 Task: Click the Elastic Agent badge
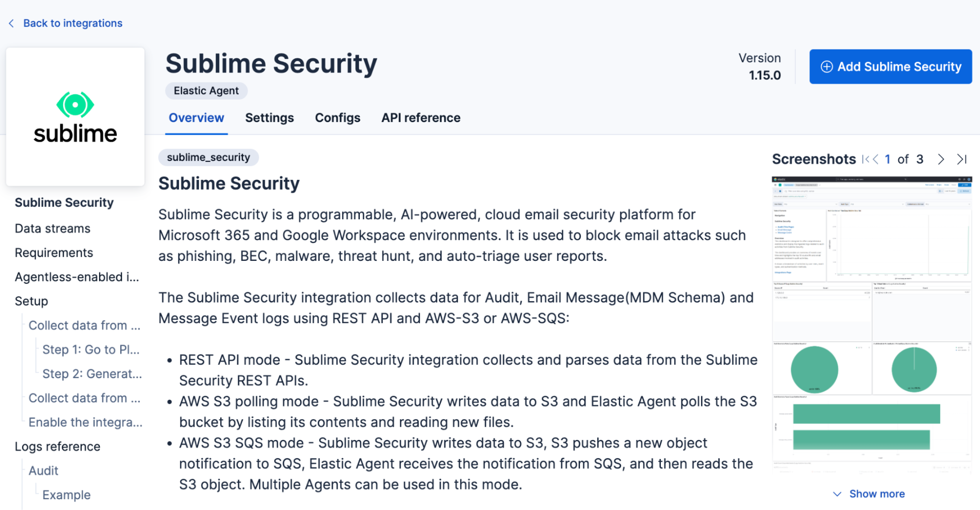(x=206, y=91)
